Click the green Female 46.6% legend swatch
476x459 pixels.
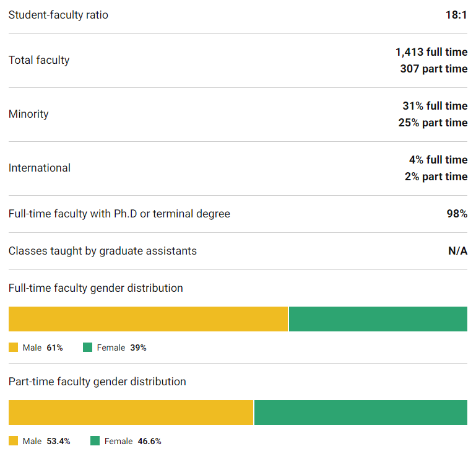point(95,442)
